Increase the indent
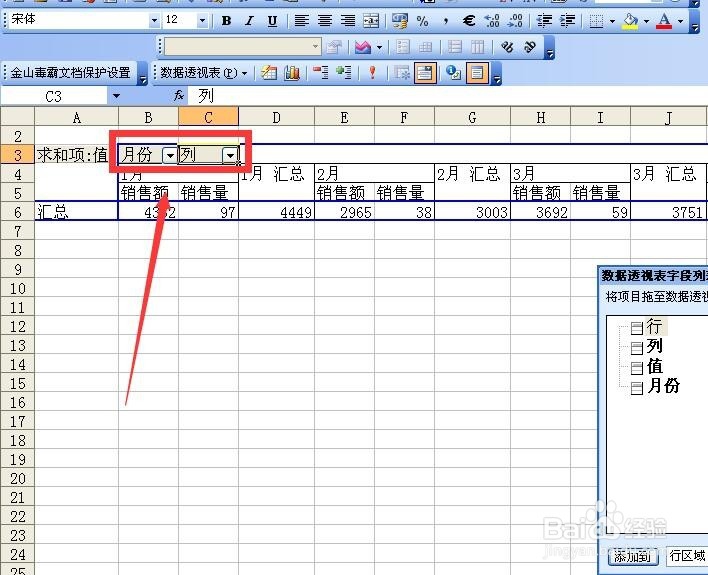 (x=567, y=21)
